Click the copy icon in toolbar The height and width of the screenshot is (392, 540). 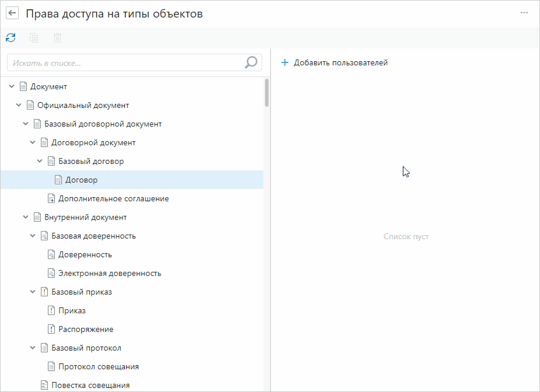pyautogui.click(x=34, y=38)
